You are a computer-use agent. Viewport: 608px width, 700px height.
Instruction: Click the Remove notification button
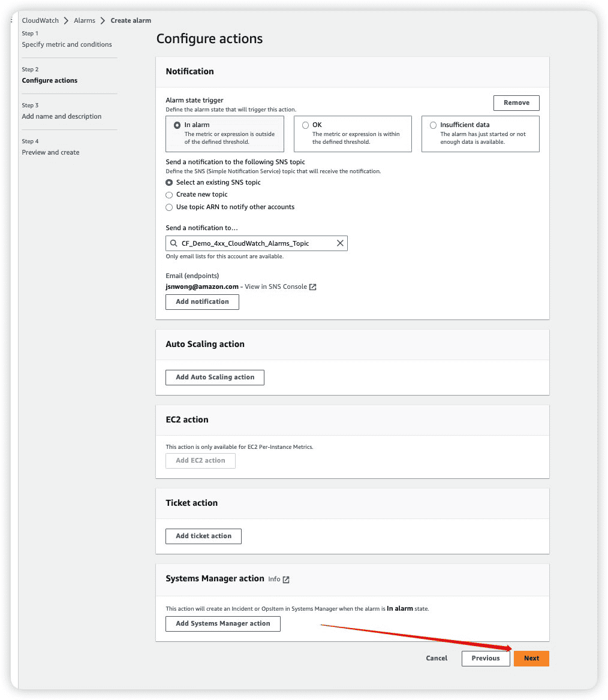pyautogui.click(x=516, y=102)
